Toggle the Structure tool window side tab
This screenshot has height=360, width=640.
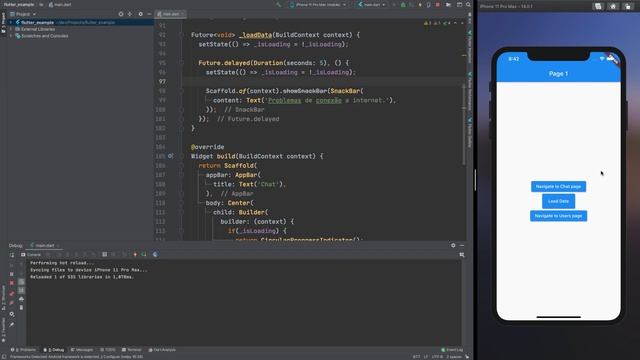[3, 298]
